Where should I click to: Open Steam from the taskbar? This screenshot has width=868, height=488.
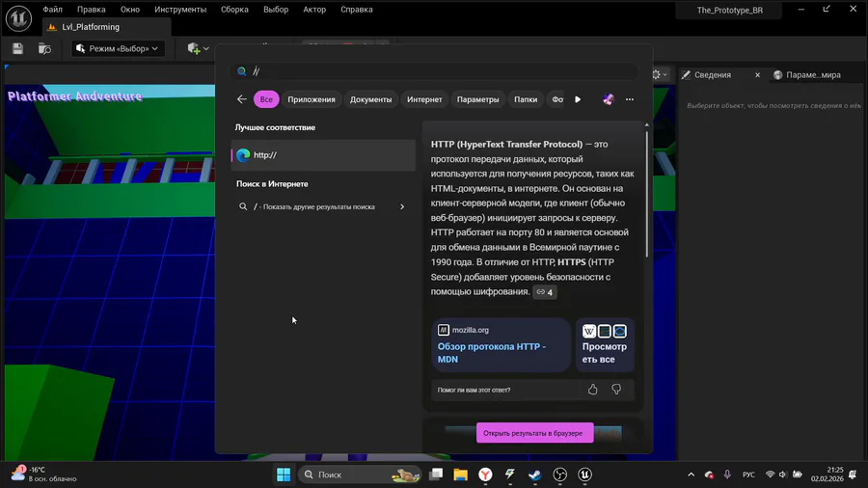[x=534, y=474]
